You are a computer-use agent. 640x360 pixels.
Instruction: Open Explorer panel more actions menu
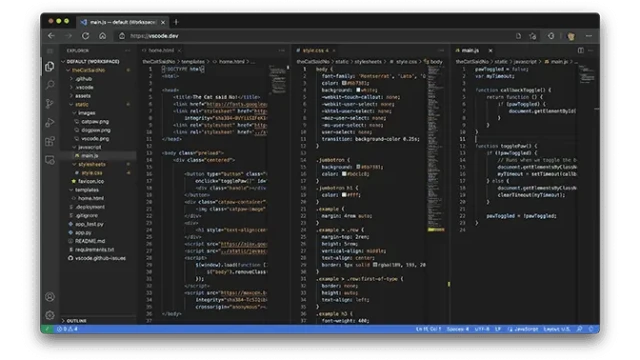click(x=128, y=51)
